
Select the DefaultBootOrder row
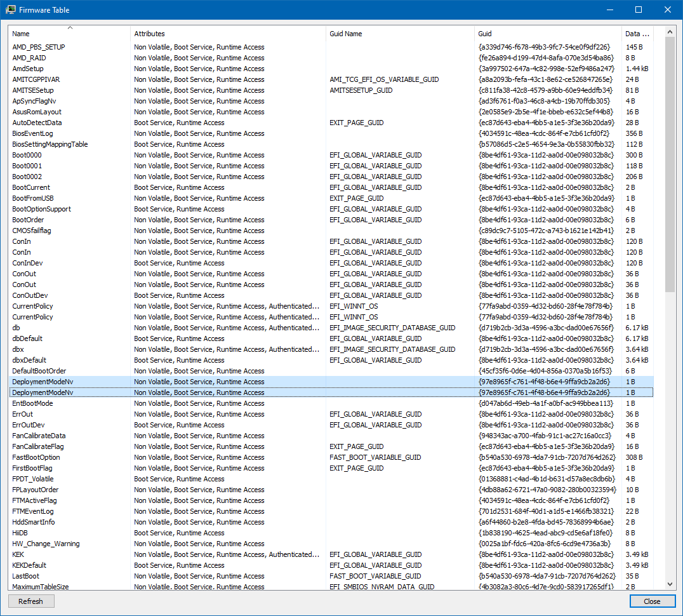click(x=331, y=371)
